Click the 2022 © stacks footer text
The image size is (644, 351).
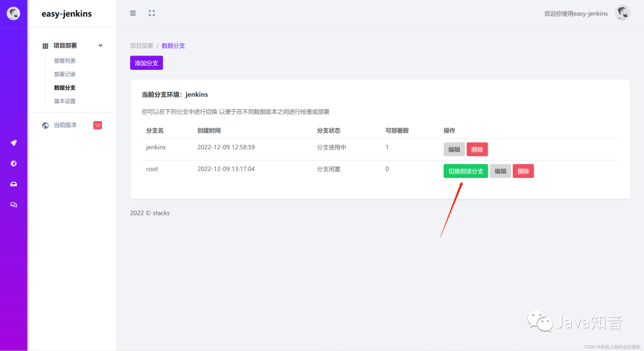point(150,213)
